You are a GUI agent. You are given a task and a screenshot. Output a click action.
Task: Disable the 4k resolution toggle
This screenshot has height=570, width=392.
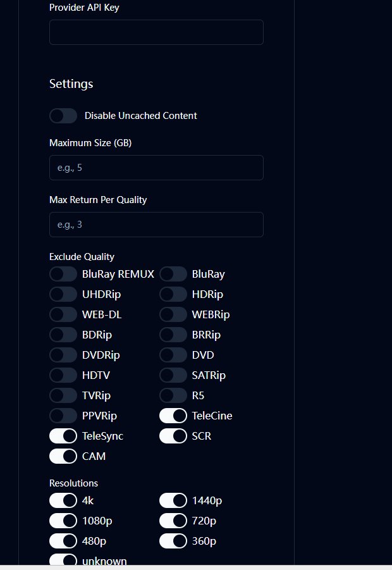point(63,500)
